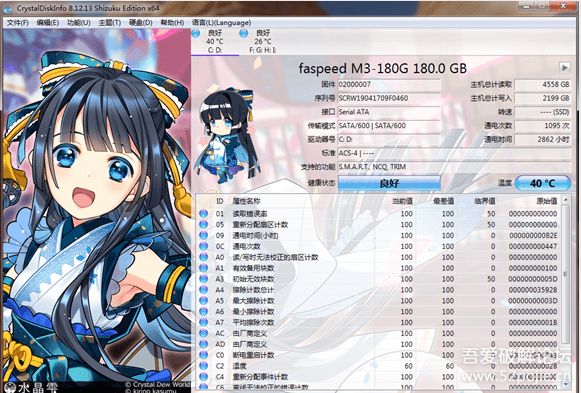Open the 主题(T) menu
This screenshot has height=393, width=581.
[110, 23]
